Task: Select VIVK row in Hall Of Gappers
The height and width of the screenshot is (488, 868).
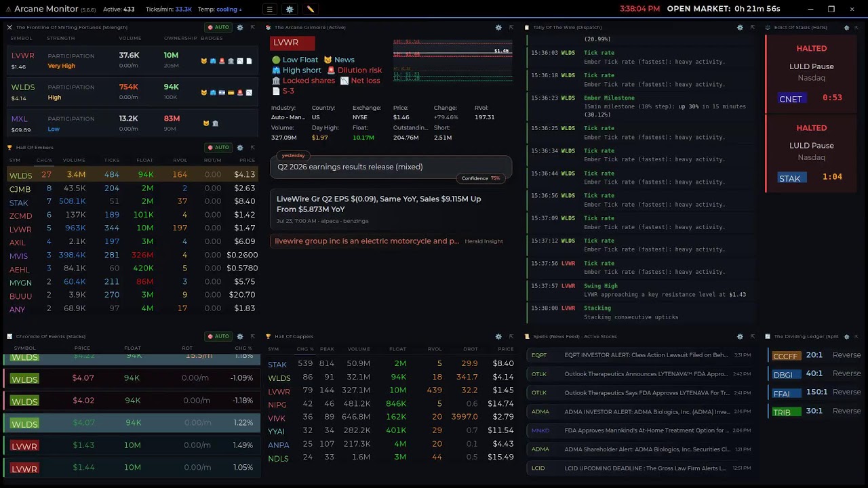Action: tap(391, 418)
